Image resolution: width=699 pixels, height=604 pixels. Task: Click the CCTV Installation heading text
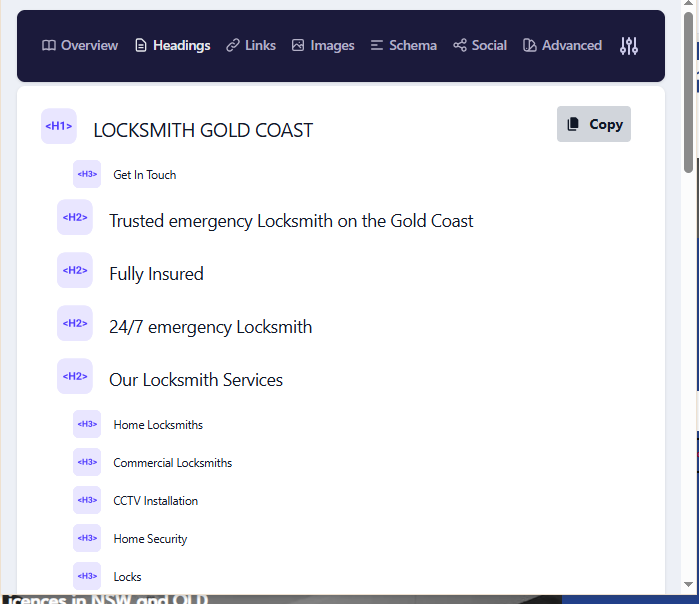click(156, 501)
